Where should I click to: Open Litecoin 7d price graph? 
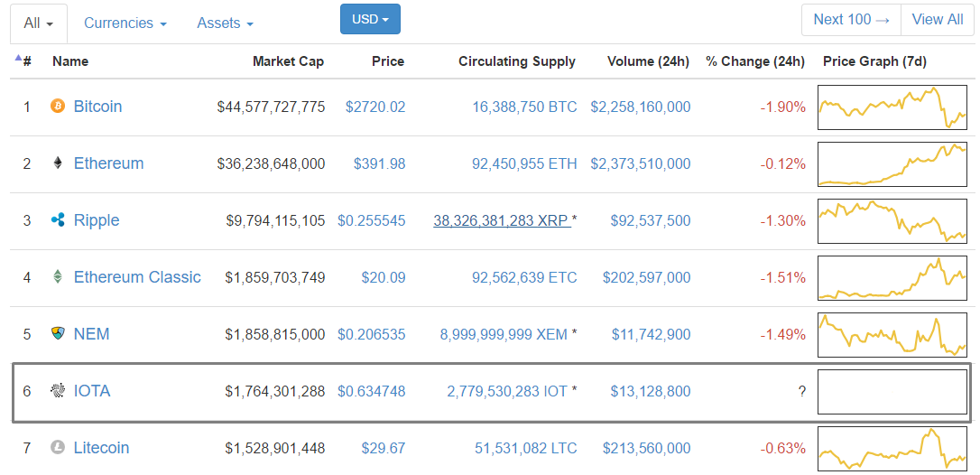(892, 449)
